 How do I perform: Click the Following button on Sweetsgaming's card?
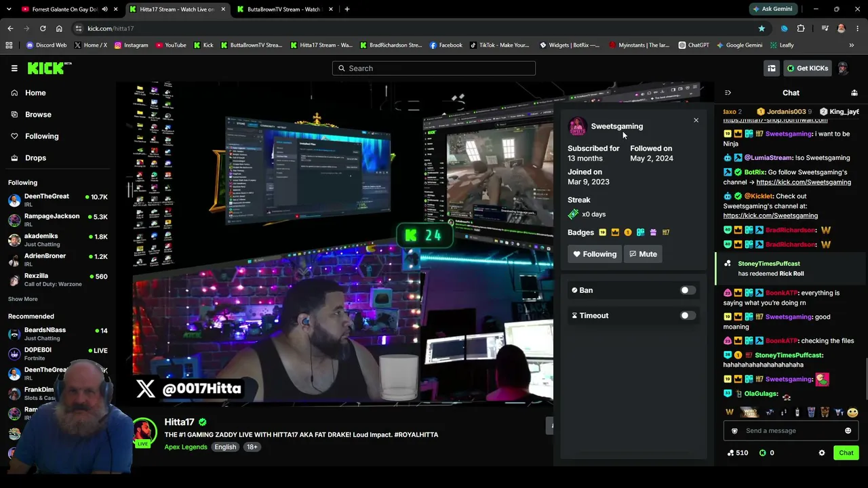(x=595, y=254)
